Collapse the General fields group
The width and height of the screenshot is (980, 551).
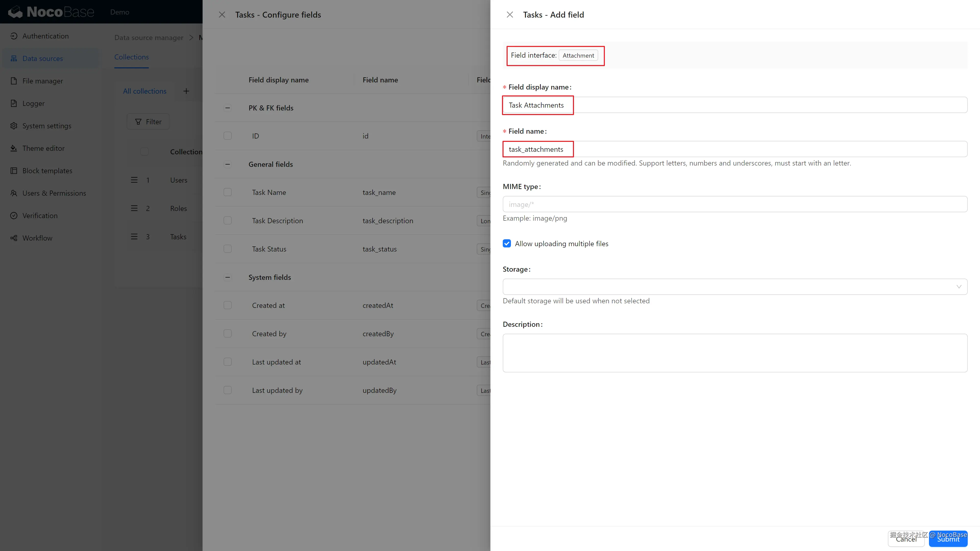pos(227,164)
